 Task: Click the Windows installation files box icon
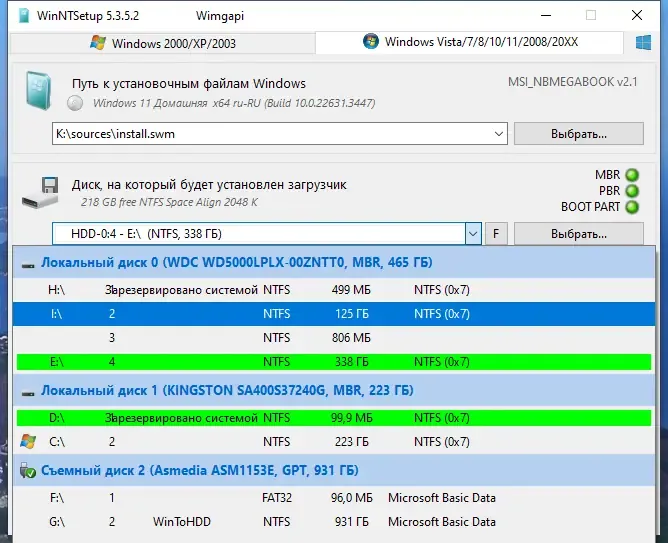click(x=38, y=91)
